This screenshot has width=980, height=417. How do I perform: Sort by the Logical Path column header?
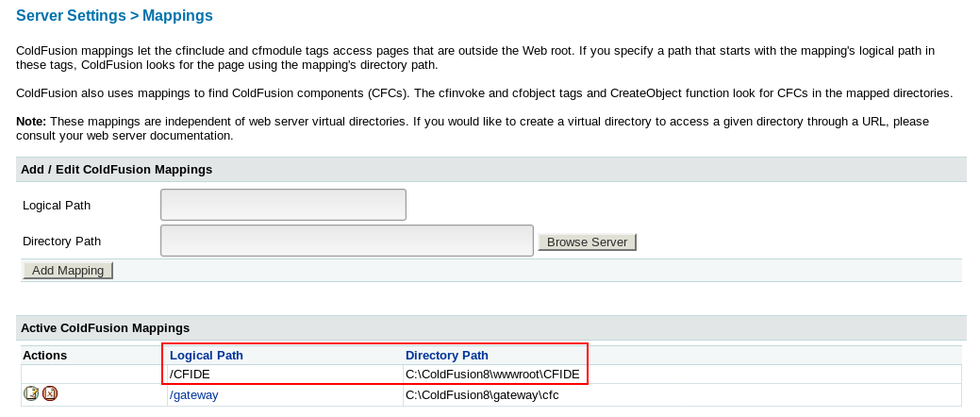[x=207, y=356]
